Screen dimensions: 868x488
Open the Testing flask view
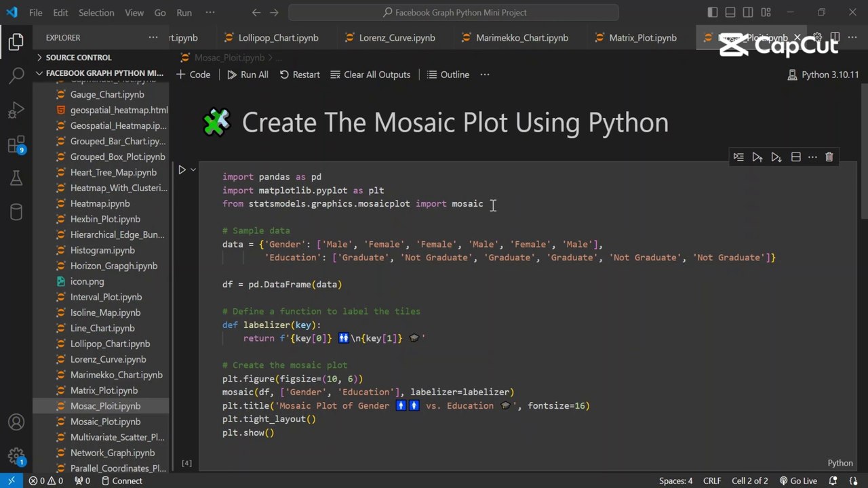(16, 178)
